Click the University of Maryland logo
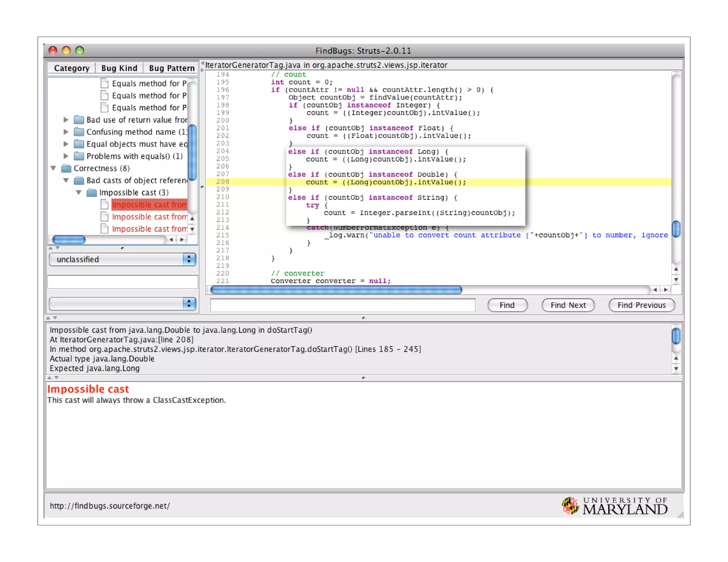The image size is (728, 562). coord(614,506)
